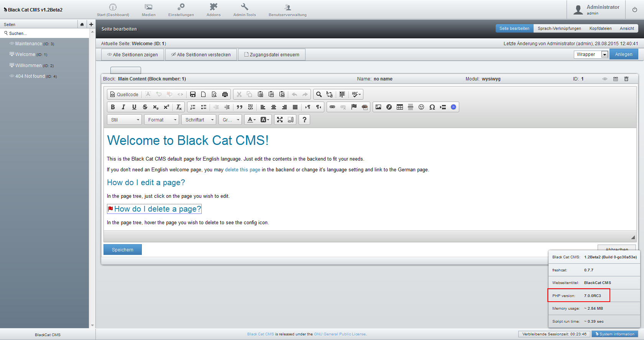Apply superscript formatting
The height and width of the screenshot is (340, 644).
(x=166, y=107)
